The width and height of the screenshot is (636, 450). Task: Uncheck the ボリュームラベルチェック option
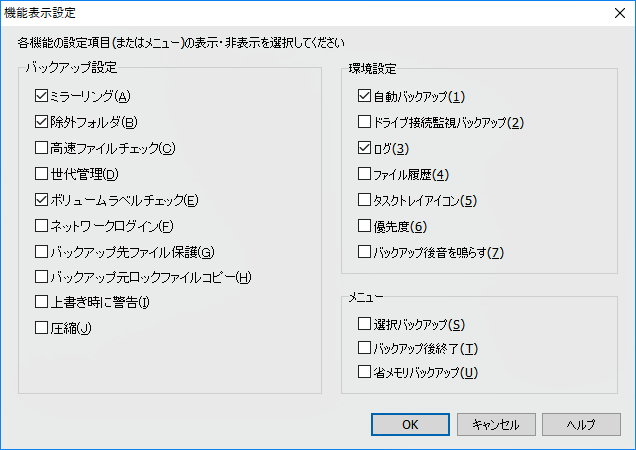tap(42, 200)
